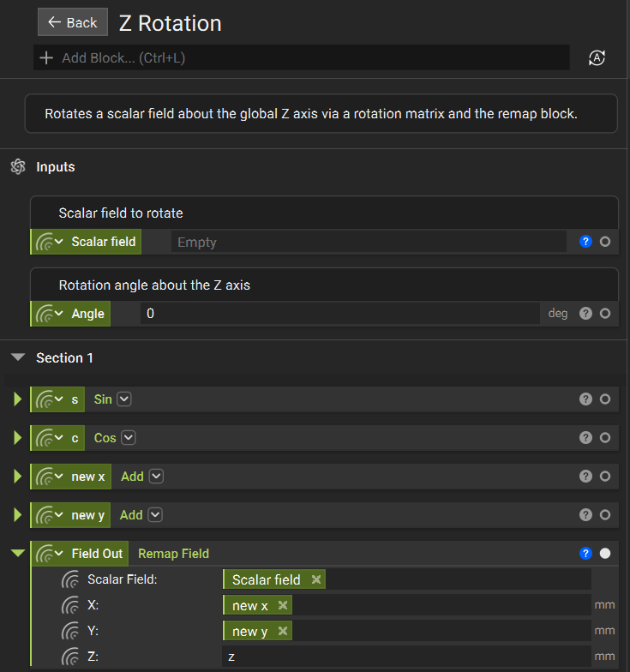
Task: Click the Back button
Action: 73,22
